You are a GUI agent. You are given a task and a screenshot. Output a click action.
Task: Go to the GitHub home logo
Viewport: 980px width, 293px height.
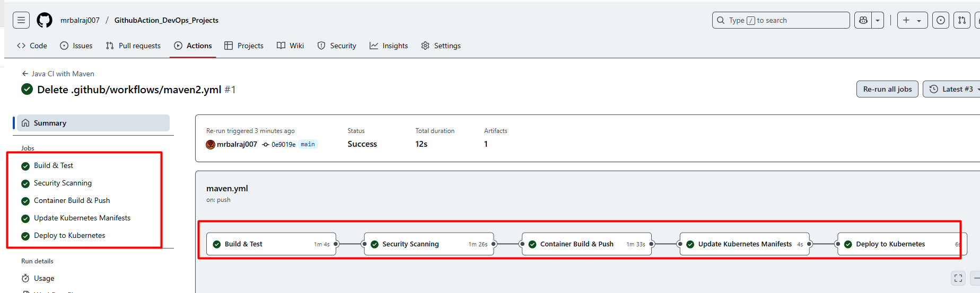[45, 20]
